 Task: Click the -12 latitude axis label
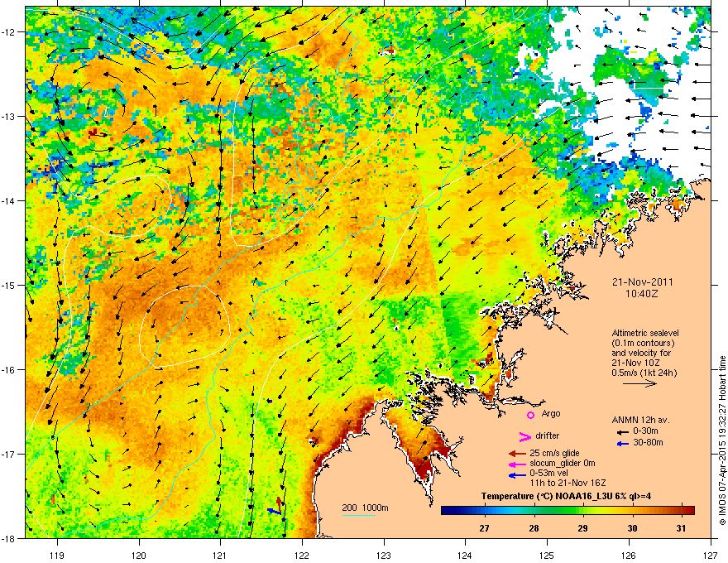click(x=9, y=31)
